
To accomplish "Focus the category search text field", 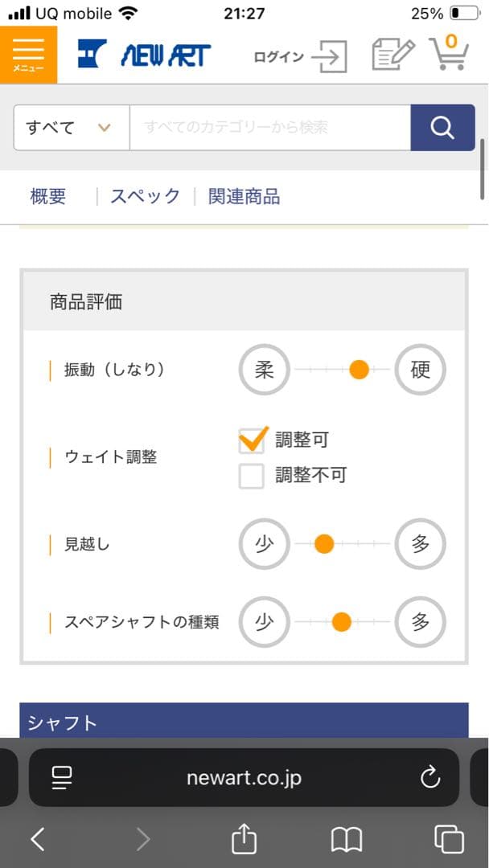I will [269, 128].
